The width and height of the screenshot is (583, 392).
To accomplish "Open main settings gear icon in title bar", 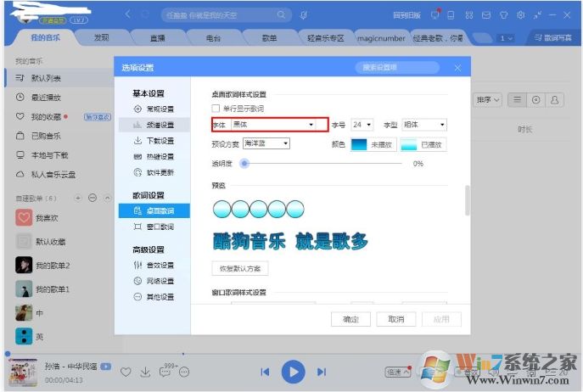I will click(520, 15).
